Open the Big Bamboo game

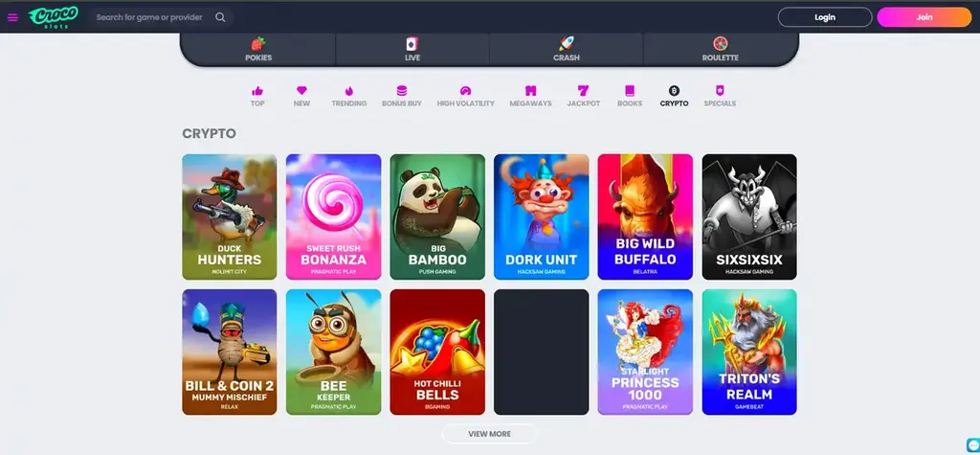point(437,216)
